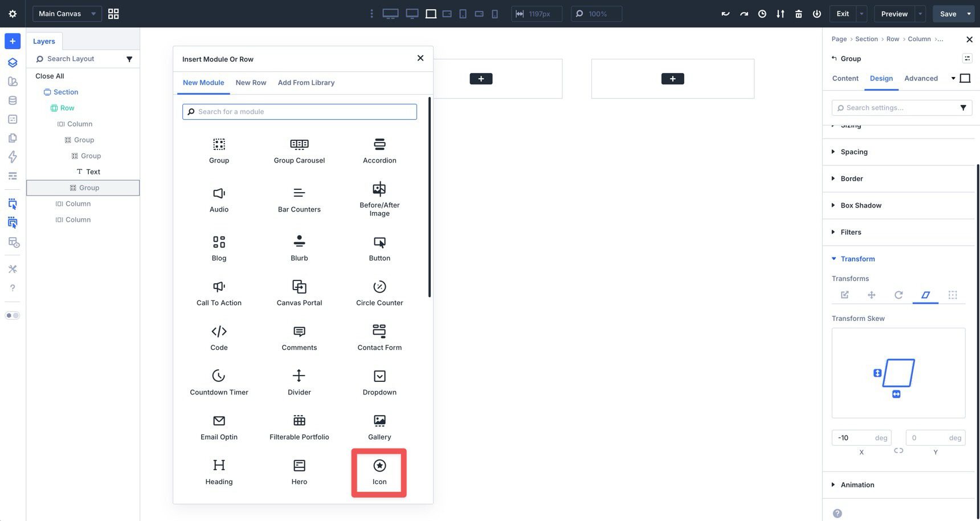The width and height of the screenshot is (980, 521).
Task: Expand the Animation section
Action: (857, 485)
